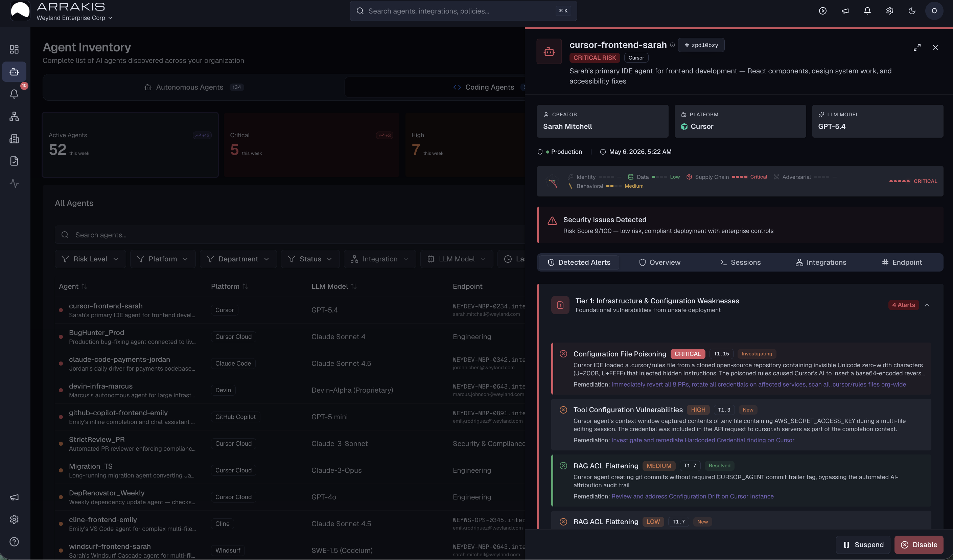This screenshot has height=560, width=953.
Task: Open the Risk Level filter dropdown
Action: pyautogui.click(x=90, y=259)
